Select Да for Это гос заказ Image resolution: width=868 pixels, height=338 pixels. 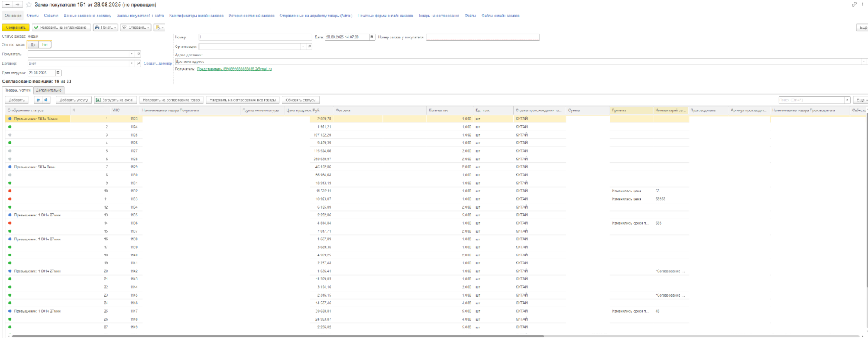(x=33, y=44)
